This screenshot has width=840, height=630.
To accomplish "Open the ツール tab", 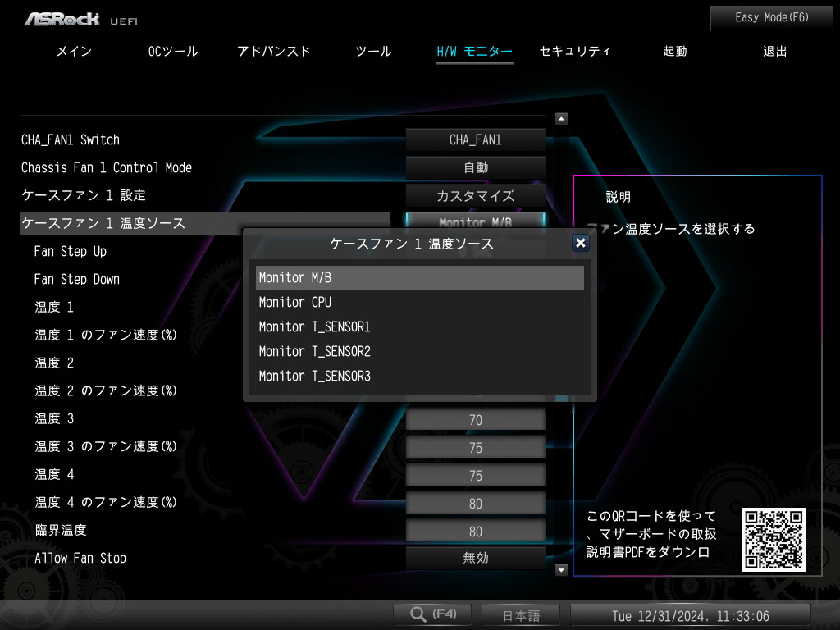I will [x=373, y=52].
